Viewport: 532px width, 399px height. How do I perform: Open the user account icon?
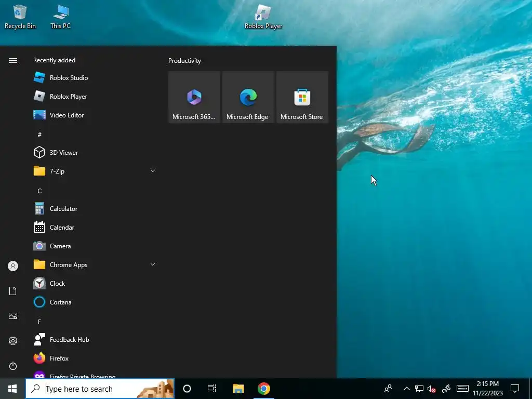13,266
